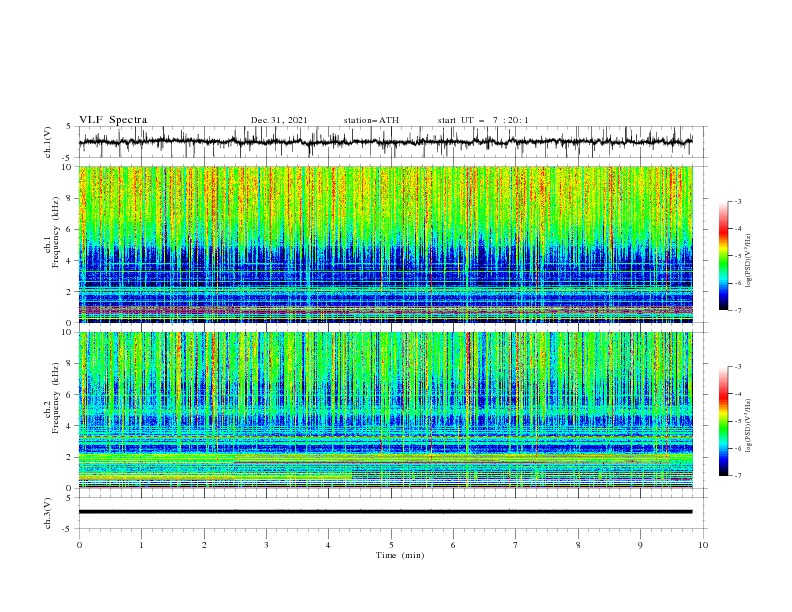
Task: Click time axis tick label '9'
Action: click(x=640, y=545)
